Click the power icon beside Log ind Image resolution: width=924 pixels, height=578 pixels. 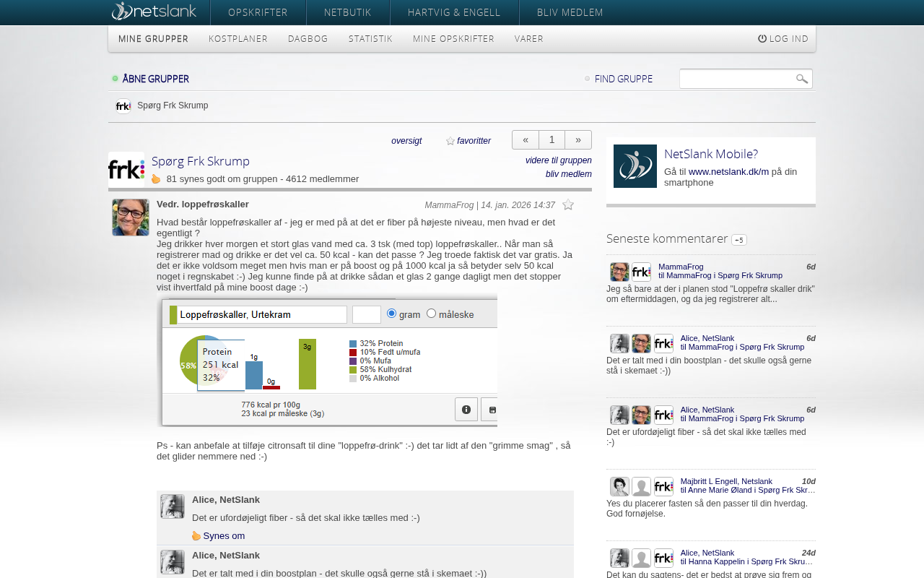click(x=762, y=39)
